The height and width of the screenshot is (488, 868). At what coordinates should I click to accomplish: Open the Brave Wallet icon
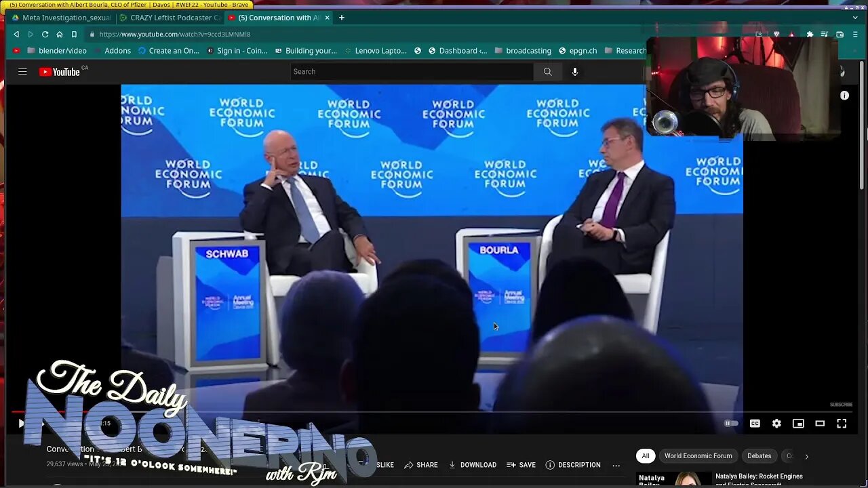(840, 34)
